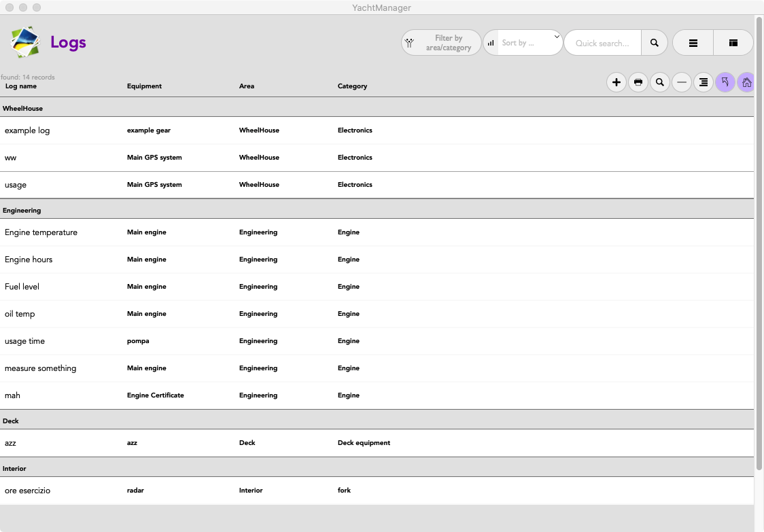Select the WheelHouse group header

[23, 109]
